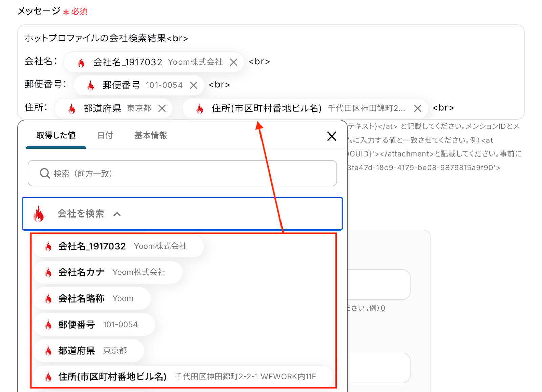Click flame icon on 住所 chip in message
The height and width of the screenshot is (392, 542).
point(200,108)
